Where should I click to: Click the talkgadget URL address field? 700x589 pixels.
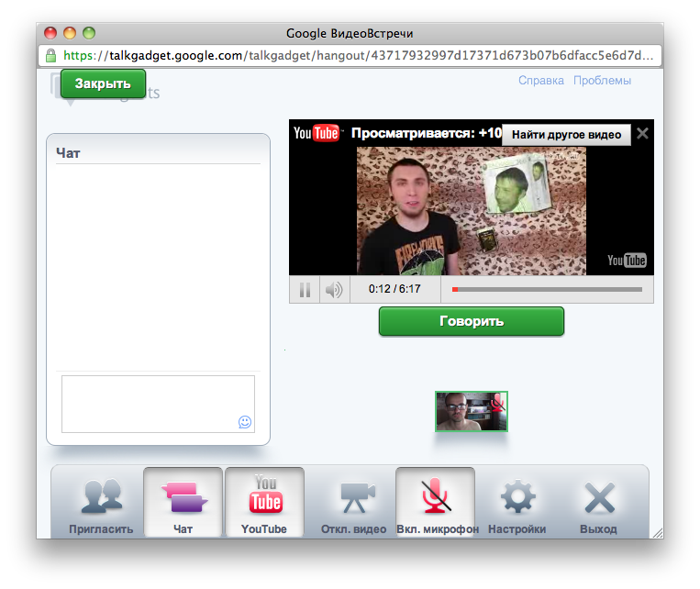point(350,55)
